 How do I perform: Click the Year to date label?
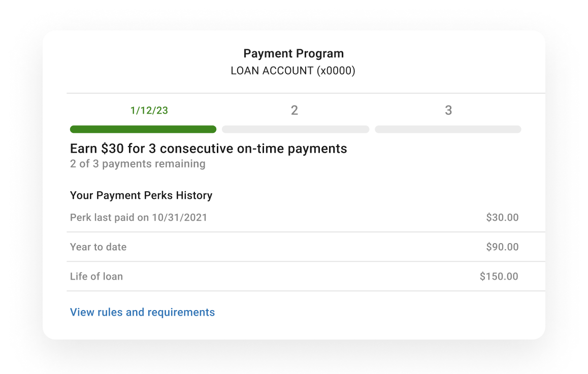(x=98, y=247)
